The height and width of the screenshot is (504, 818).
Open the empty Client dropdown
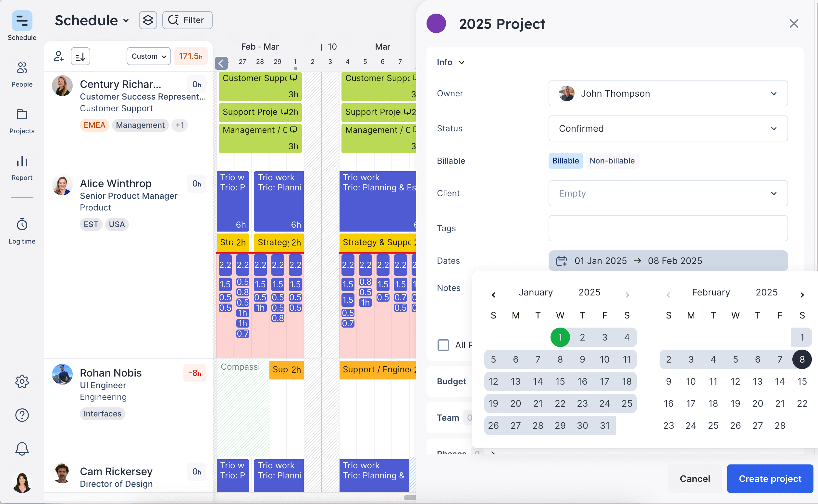coord(667,193)
